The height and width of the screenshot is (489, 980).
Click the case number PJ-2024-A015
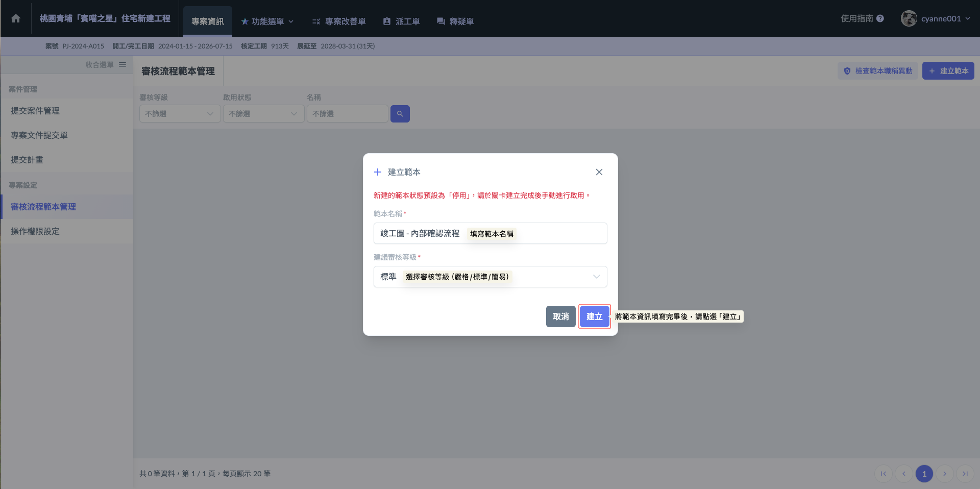(x=83, y=46)
